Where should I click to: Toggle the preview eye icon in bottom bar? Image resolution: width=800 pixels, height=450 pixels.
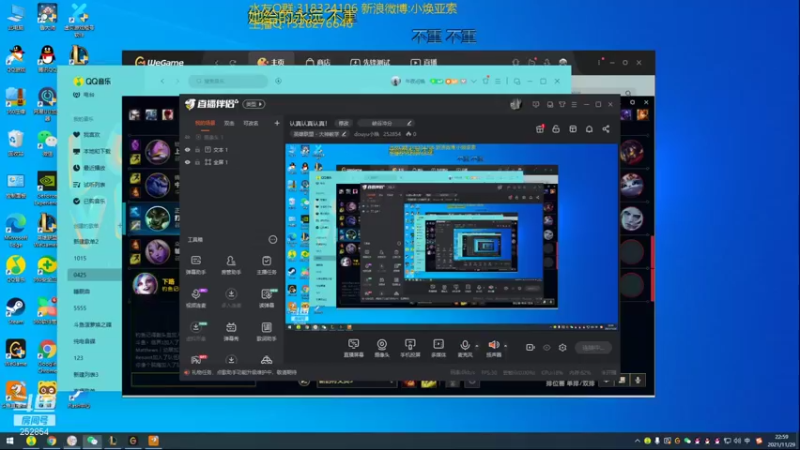pos(546,347)
